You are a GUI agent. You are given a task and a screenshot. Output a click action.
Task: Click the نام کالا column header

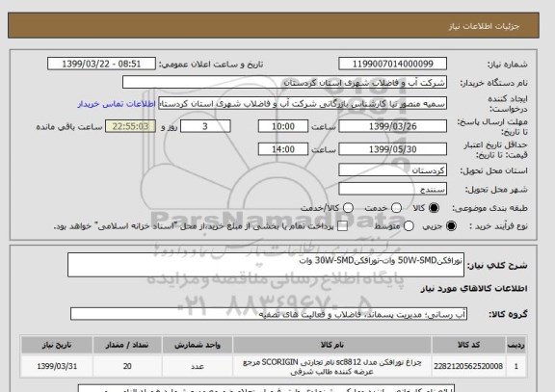[332, 345]
